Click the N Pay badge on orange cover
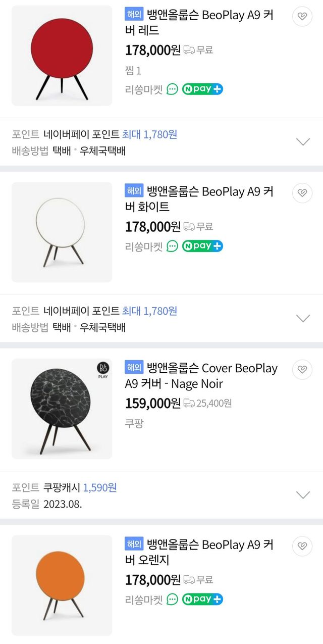Viewport: 323px width, 644px height. coord(202,599)
